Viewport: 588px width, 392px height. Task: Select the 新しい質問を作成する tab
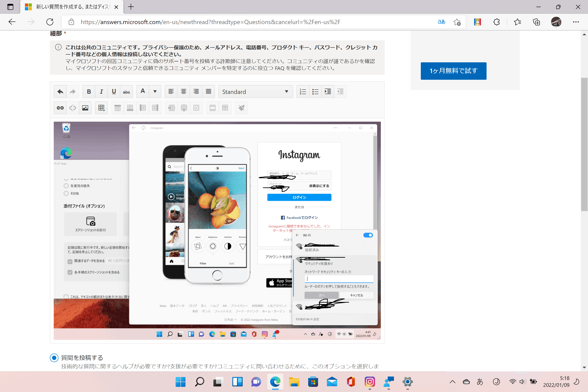(x=72, y=7)
